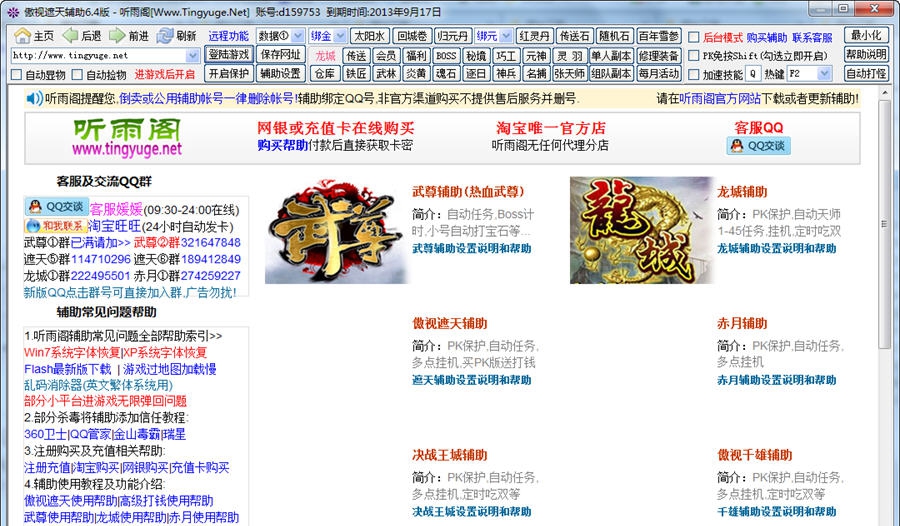Enable the 后台模式 checkbox

point(693,37)
